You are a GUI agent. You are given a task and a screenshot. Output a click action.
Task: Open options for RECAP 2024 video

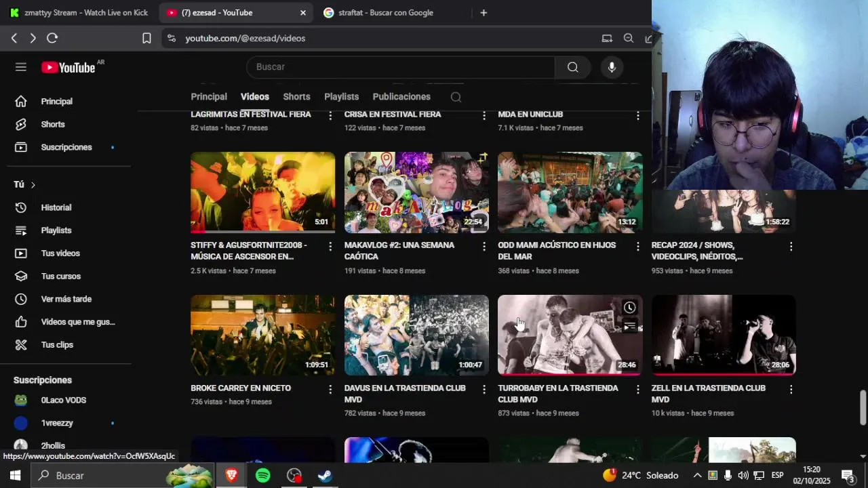click(x=791, y=247)
